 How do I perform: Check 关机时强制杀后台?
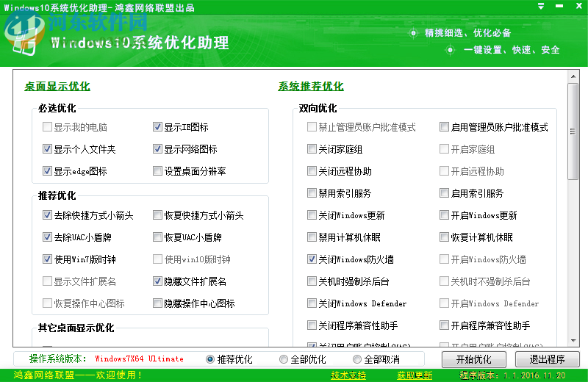pyautogui.click(x=312, y=281)
